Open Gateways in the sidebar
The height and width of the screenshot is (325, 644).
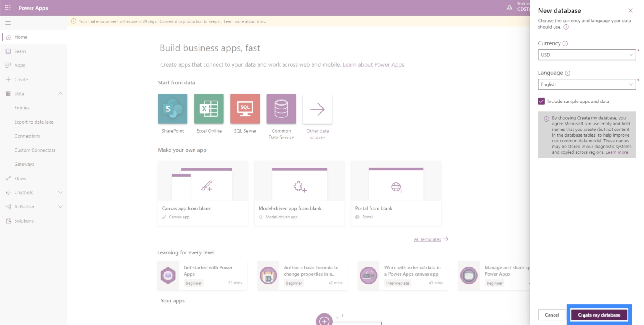click(x=24, y=164)
